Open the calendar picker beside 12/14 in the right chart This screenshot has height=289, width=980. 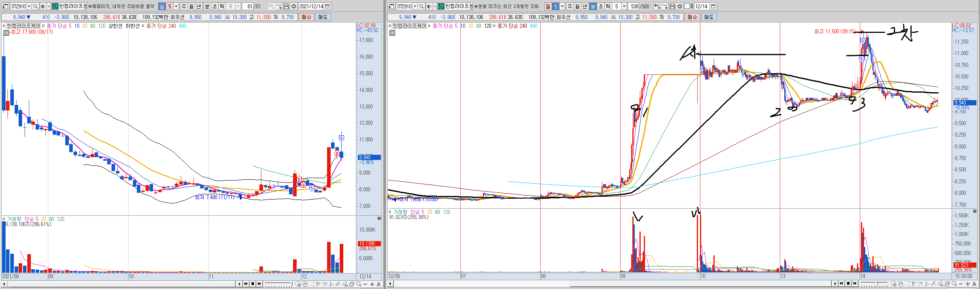[713, 6]
